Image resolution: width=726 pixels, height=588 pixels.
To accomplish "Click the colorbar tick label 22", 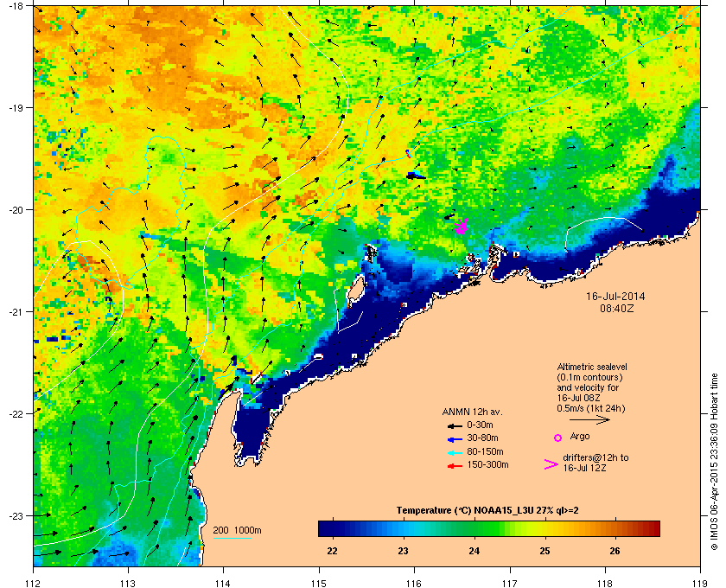I will [x=332, y=552].
